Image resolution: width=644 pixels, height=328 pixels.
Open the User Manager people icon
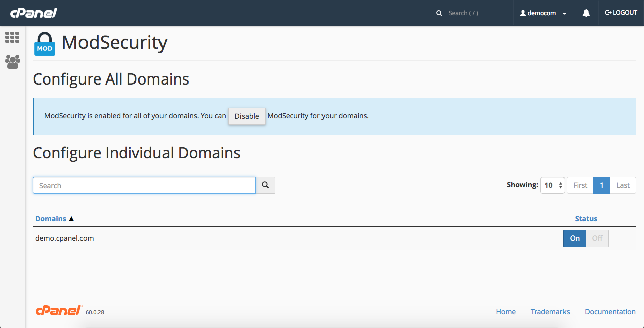click(12, 62)
